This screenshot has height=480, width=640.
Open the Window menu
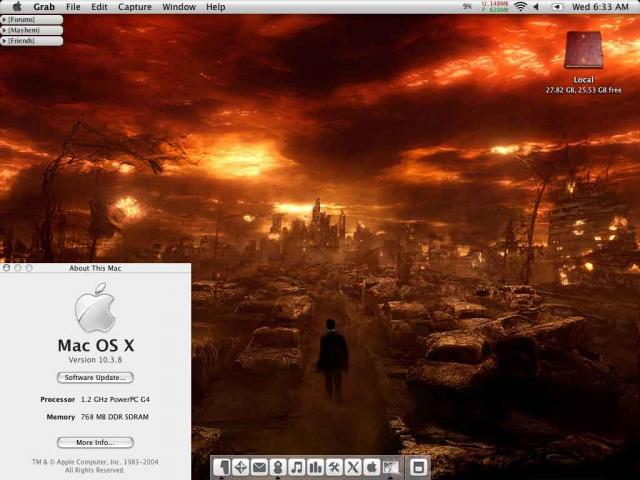pyautogui.click(x=179, y=7)
